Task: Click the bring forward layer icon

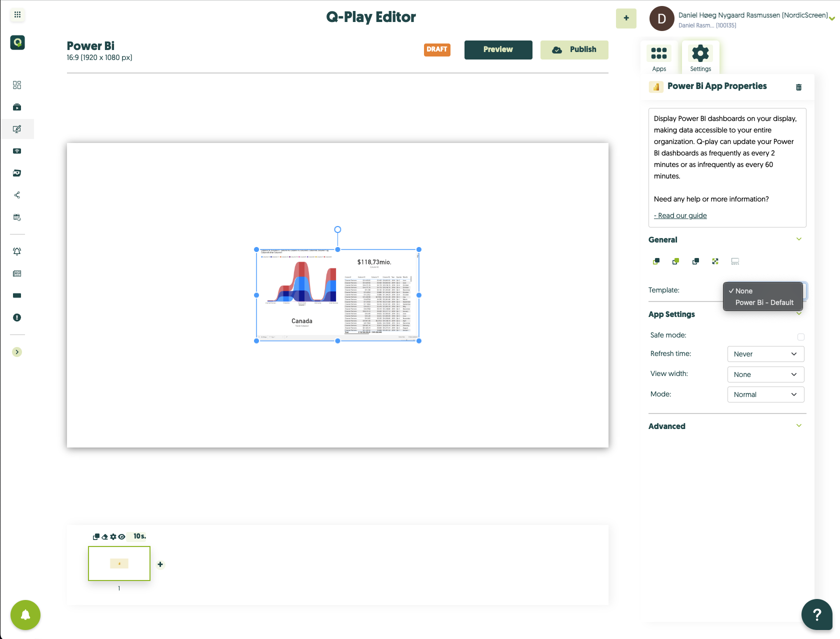Action: click(675, 261)
